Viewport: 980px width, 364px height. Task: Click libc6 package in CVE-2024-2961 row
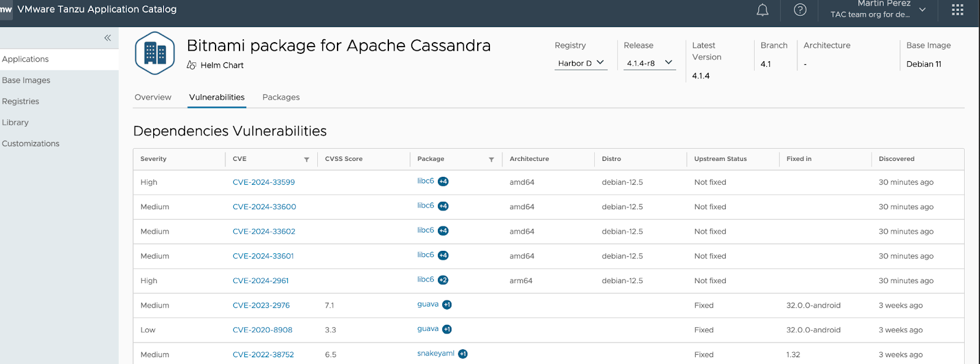click(x=426, y=280)
